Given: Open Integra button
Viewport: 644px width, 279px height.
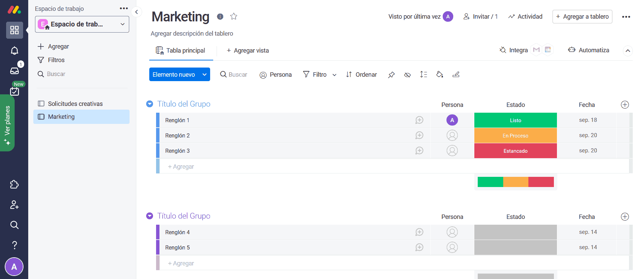Looking at the screenshot, I should click(513, 50).
